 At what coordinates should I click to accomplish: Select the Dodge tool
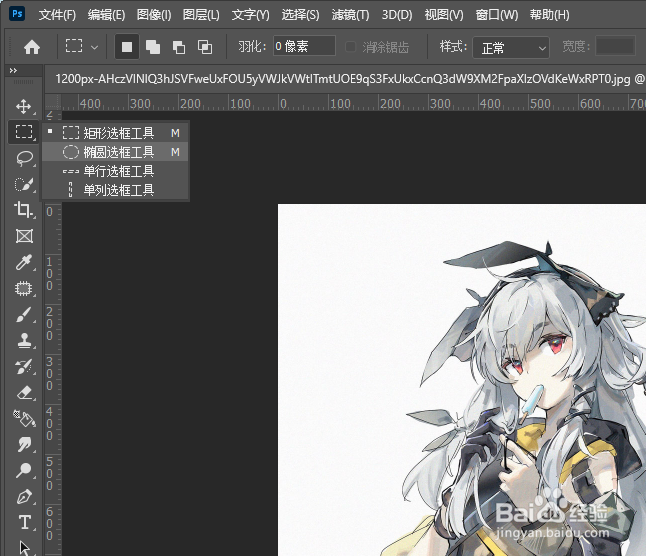tap(24, 470)
